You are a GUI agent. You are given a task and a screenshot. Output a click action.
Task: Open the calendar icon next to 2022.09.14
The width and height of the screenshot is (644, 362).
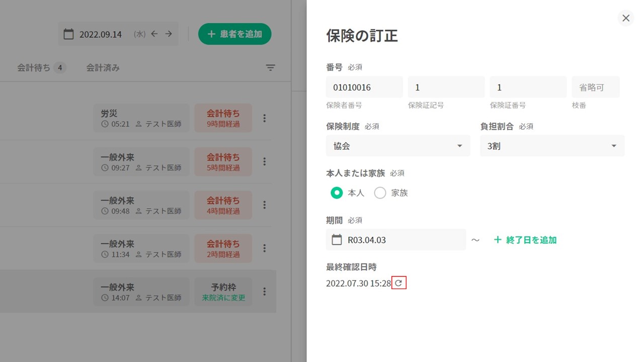point(68,34)
